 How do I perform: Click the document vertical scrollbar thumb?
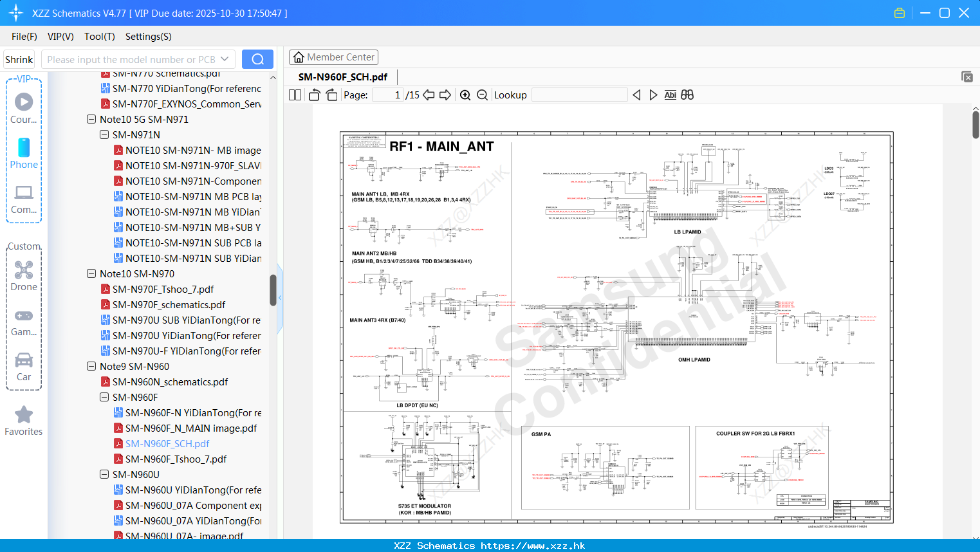tap(975, 124)
